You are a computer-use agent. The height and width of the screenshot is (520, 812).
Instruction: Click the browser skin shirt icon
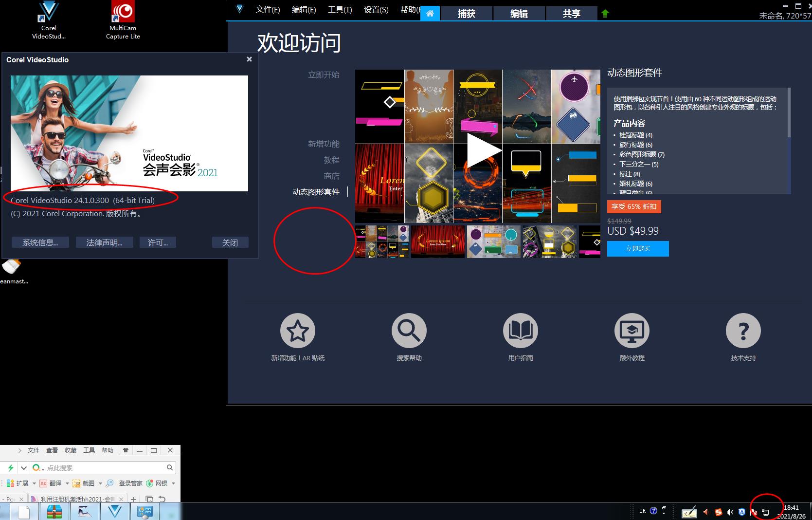click(x=126, y=450)
